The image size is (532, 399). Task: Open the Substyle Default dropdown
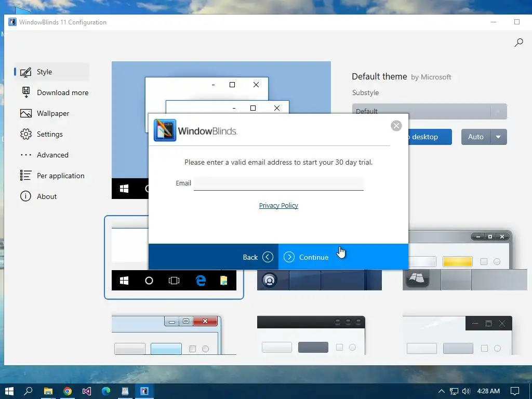click(x=430, y=111)
